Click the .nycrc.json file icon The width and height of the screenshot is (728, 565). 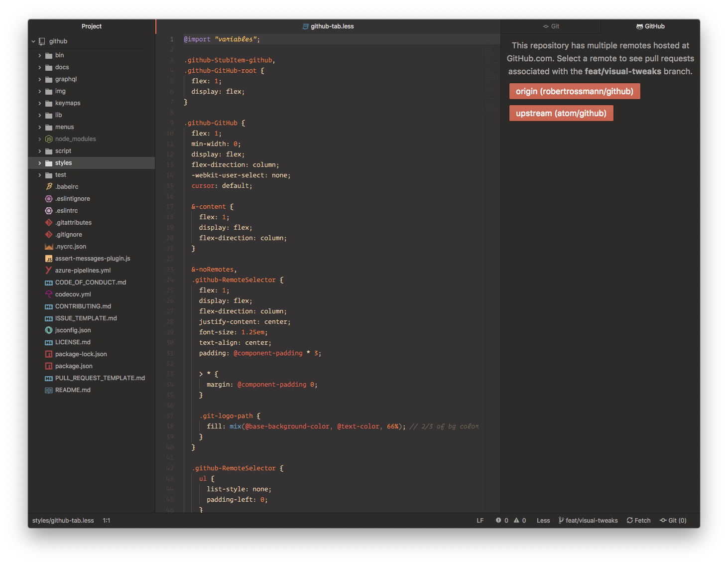[x=49, y=247]
